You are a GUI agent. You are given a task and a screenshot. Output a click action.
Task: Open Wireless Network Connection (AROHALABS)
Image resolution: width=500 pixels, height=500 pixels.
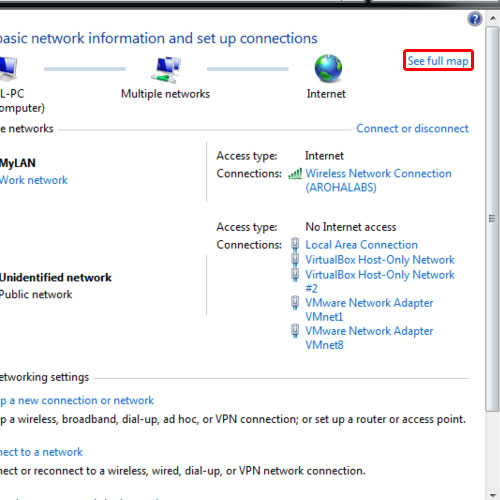378,180
